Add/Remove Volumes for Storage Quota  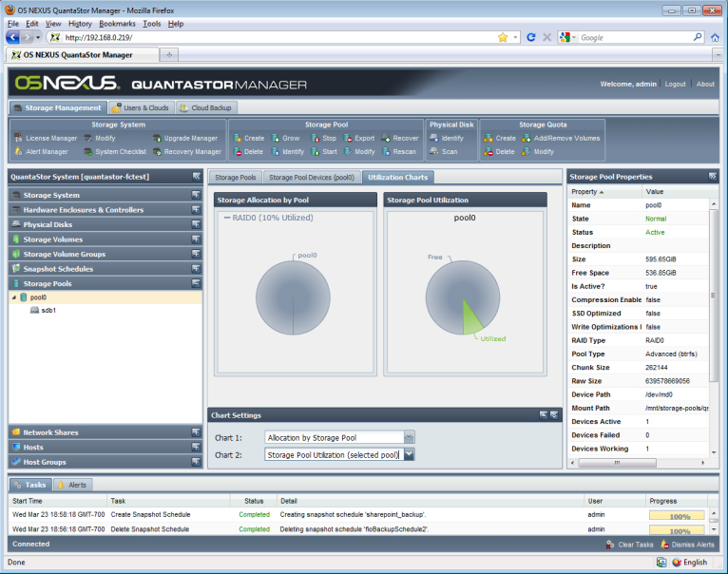tap(561, 139)
